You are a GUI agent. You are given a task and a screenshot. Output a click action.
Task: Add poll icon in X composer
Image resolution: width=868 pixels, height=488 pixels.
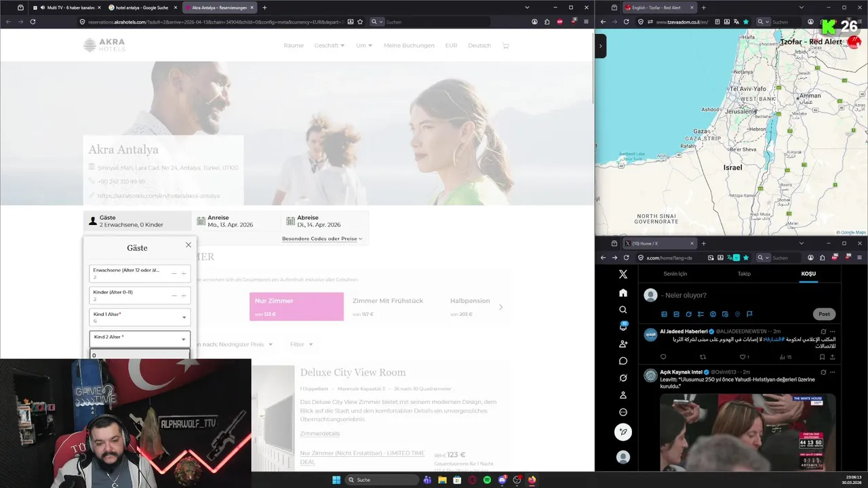tap(701, 314)
